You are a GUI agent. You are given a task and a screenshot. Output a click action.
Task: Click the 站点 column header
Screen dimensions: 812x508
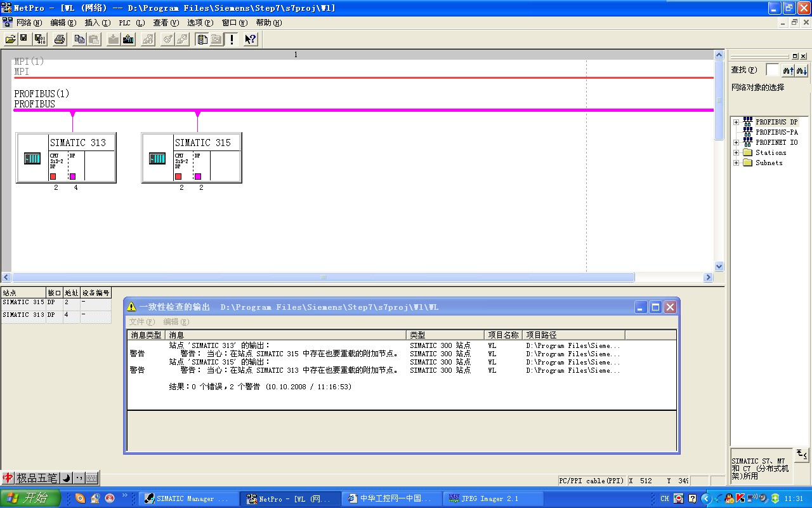[x=23, y=293]
